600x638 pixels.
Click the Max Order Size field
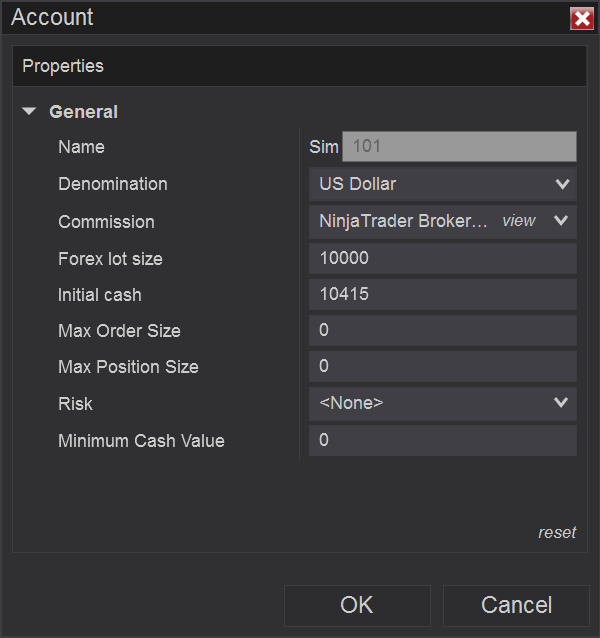coord(442,330)
